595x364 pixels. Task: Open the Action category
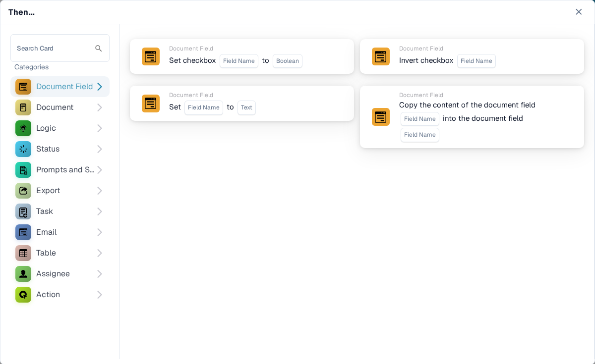click(x=60, y=295)
